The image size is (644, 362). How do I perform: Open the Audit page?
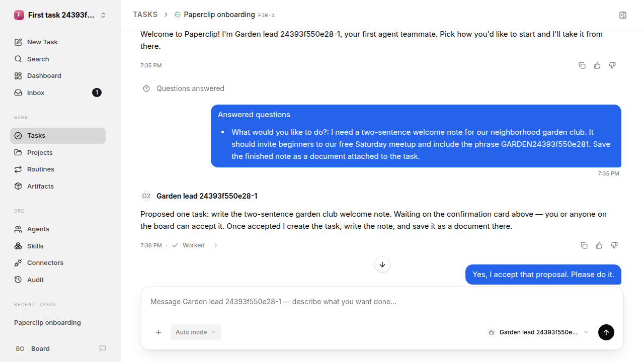58,280
